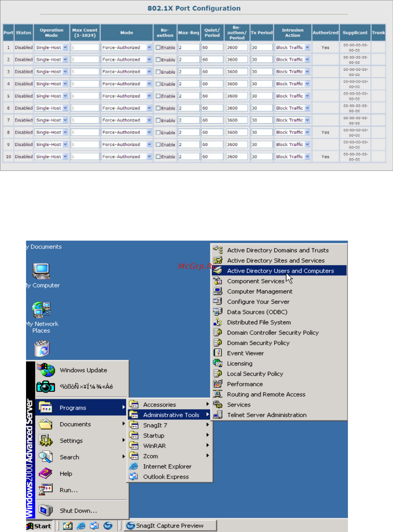
Task: Open the Performance monitor icon
Action: coord(218,384)
